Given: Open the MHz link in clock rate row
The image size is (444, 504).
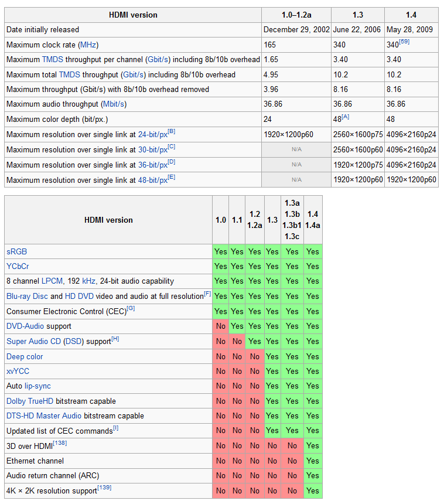Looking at the screenshot, I should [88, 45].
